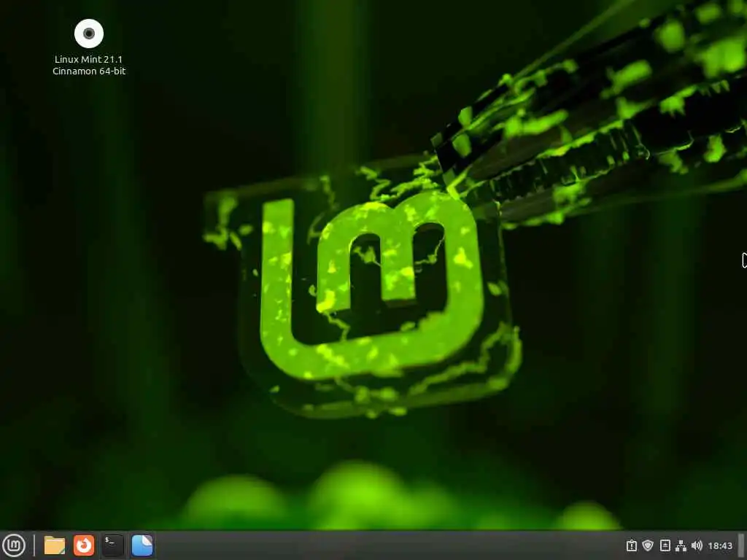Open the Update Manager shield icon
This screenshot has height=560, width=747.
648,545
